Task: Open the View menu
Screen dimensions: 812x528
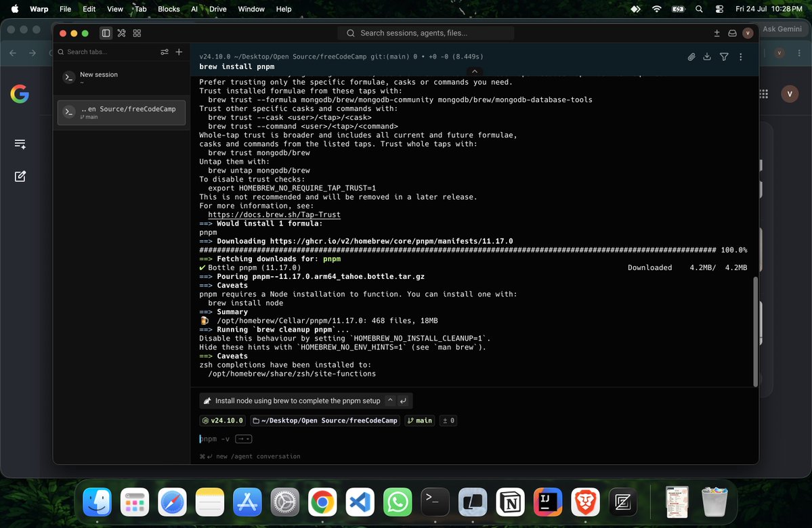Action: coord(115,9)
